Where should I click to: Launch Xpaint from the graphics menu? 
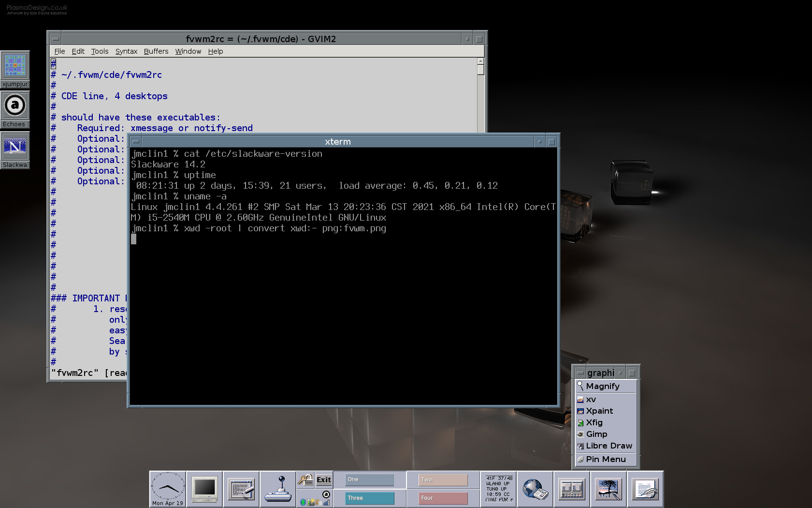[x=606, y=411]
